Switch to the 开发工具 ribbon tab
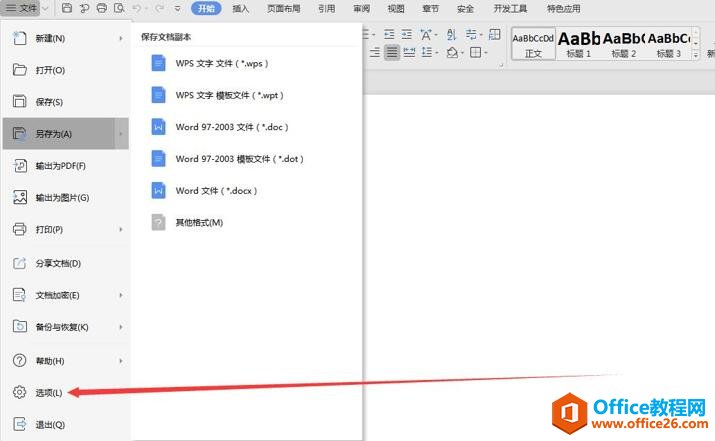This screenshot has width=715, height=441. pos(510,8)
